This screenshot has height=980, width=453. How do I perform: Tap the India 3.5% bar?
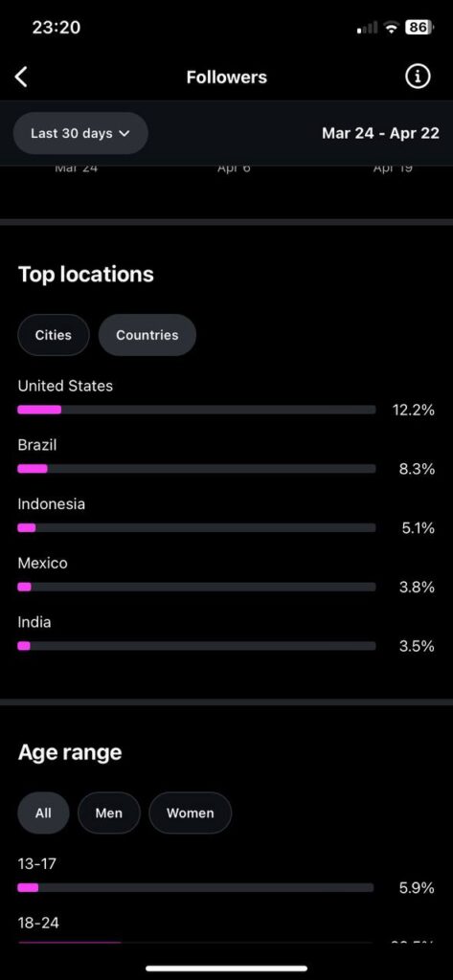coord(196,646)
